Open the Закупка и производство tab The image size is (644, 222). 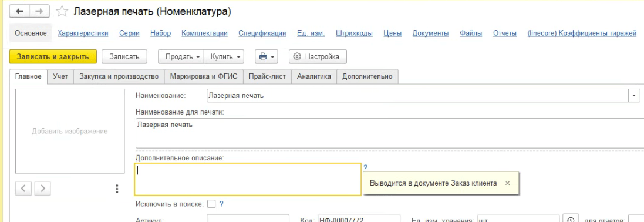point(119,76)
